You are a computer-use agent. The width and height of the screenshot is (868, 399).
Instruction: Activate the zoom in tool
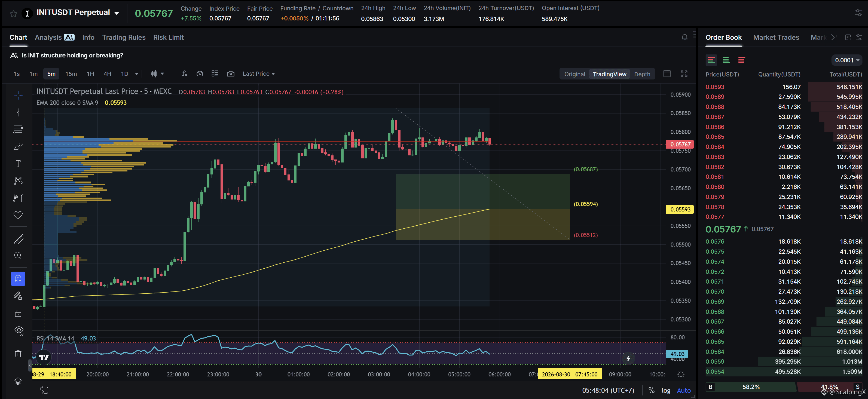point(18,256)
